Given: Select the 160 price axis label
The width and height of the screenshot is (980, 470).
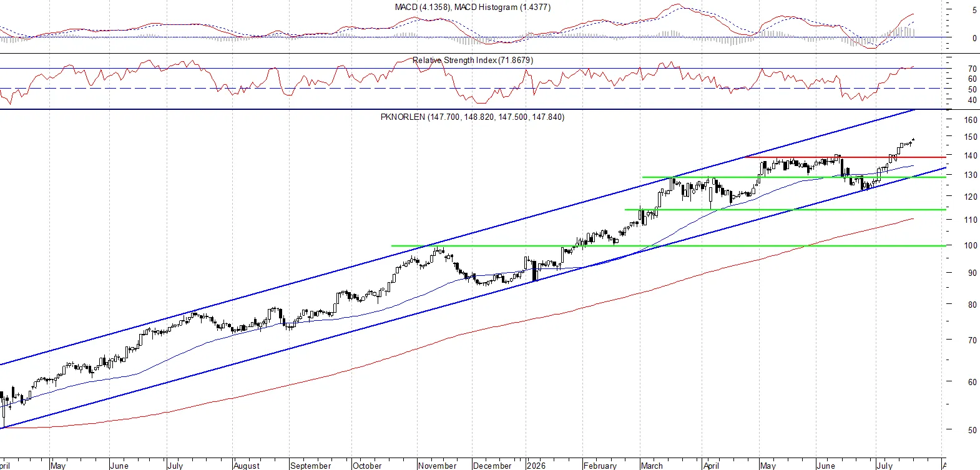Looking at the screenshot, I should pos(971,120).
